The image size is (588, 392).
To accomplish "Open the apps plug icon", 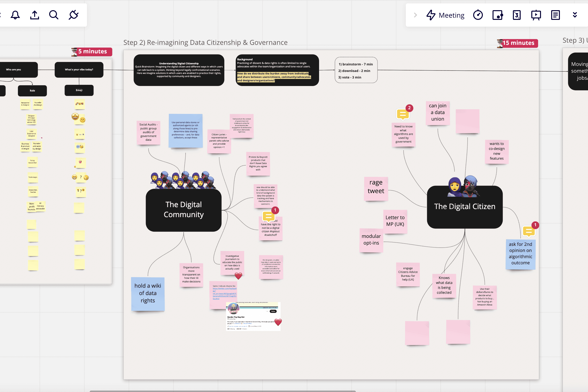I will pos(73,15).
